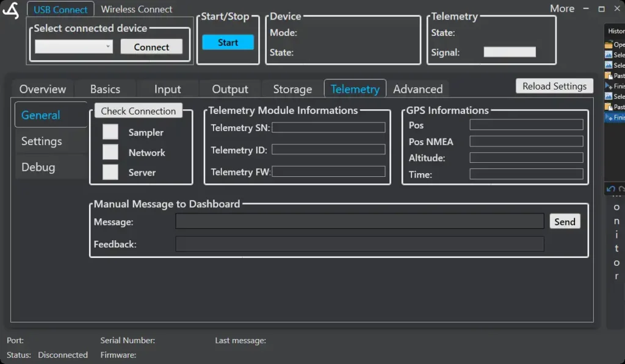Click the Port label in status bar

coord(15,340)
